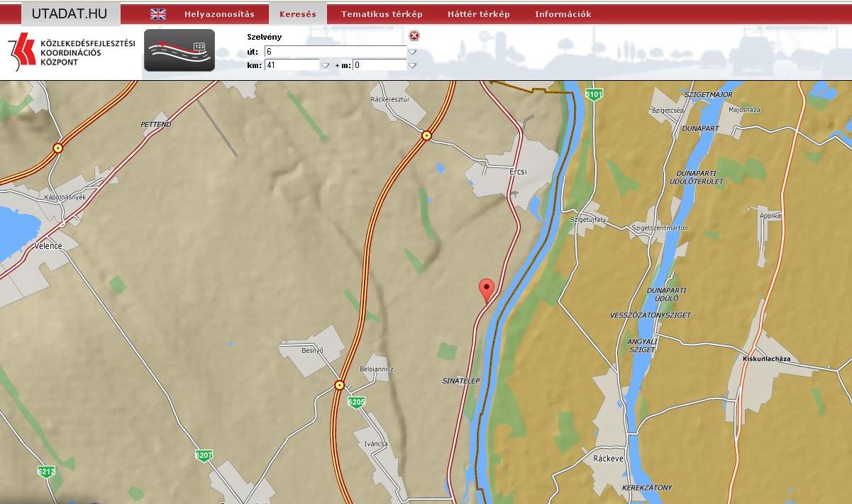Open the Tematikus térkép menu
This screenshot has width=852, height=504.
(x=382, y=14)
